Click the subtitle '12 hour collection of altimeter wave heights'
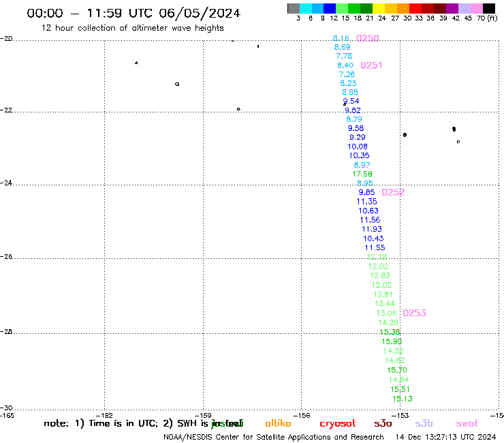The height and width of the screenshot is (443, 504). [132, 28]
